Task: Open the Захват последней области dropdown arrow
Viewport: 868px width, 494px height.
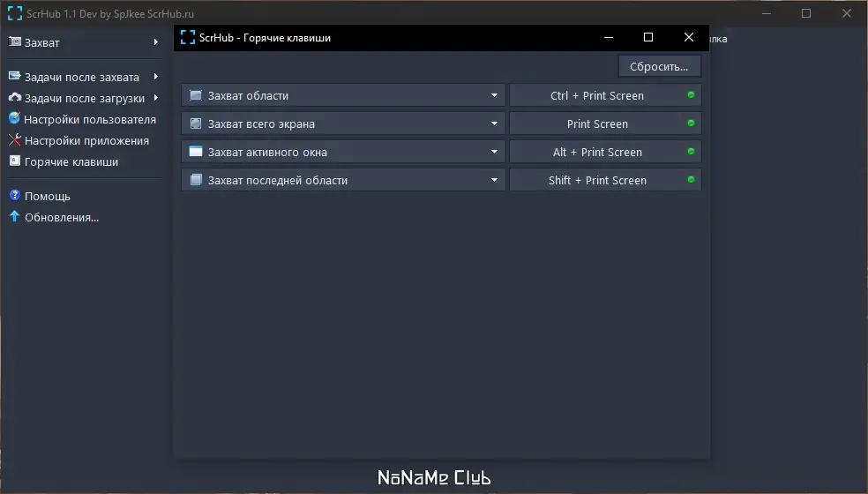Action: pos(494,179)
